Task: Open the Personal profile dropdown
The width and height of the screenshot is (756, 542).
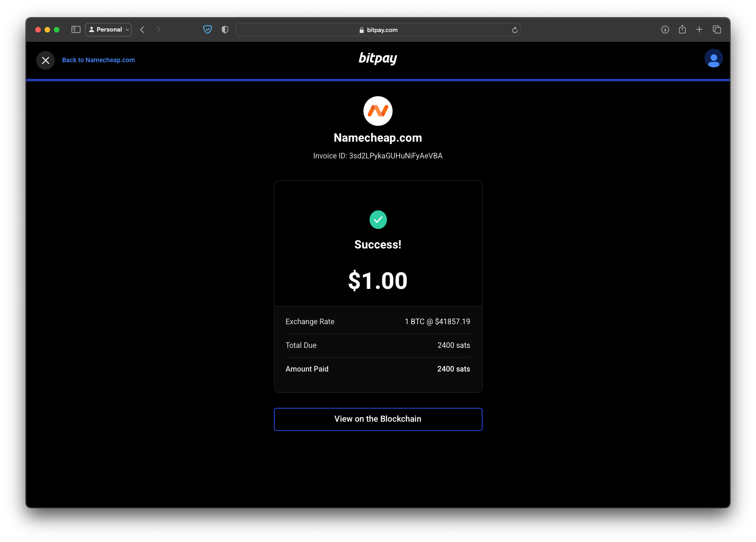Action: (109, 30)
